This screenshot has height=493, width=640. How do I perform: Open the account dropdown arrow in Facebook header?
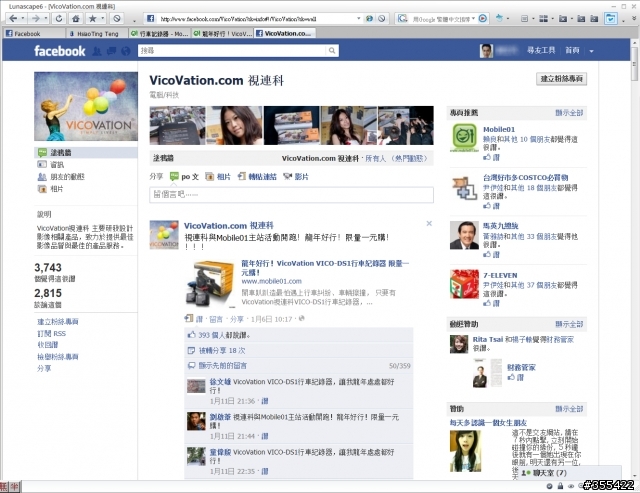coord(591,51)
